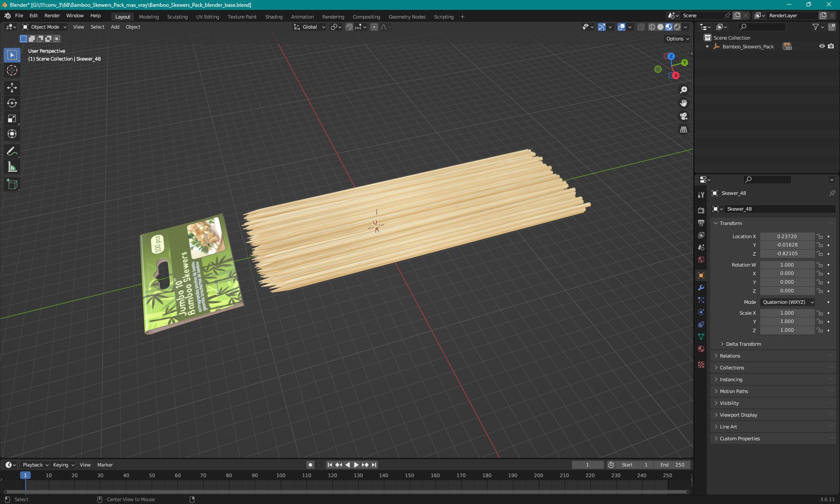Click the pan view hand gizmo
This screenshot has width=840, height=504.
(x=684, y=103)
